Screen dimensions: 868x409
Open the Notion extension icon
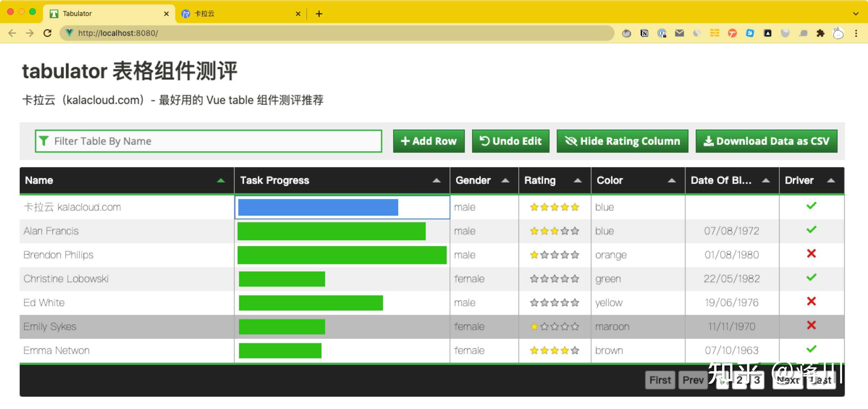coord(644,33)
